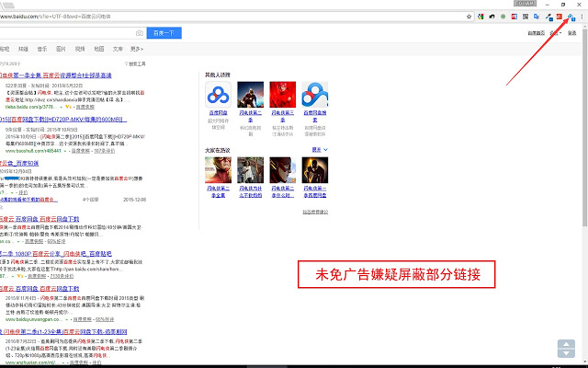Click the green circle extension icon
Viewport: 588px width, 368px height.
[x=503, y=17]
